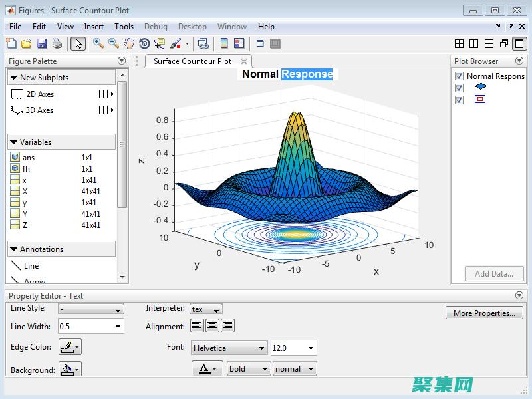This screenshot has width=532, height=399.
Task: Click the More Properties button
Action: [484, 313]
